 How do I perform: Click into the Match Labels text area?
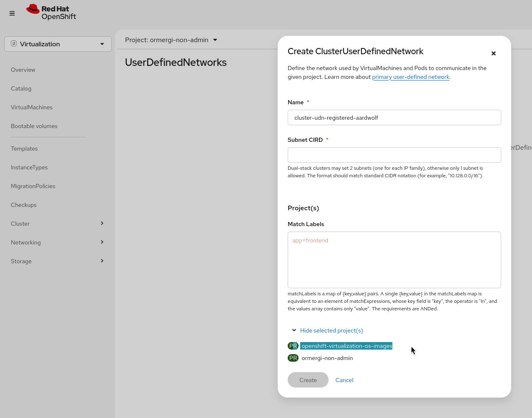pyautogui.click(x=394, y=259)
